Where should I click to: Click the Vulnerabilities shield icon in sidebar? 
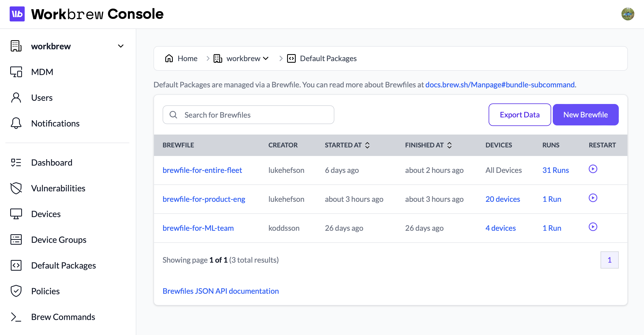tap(16, 188)
